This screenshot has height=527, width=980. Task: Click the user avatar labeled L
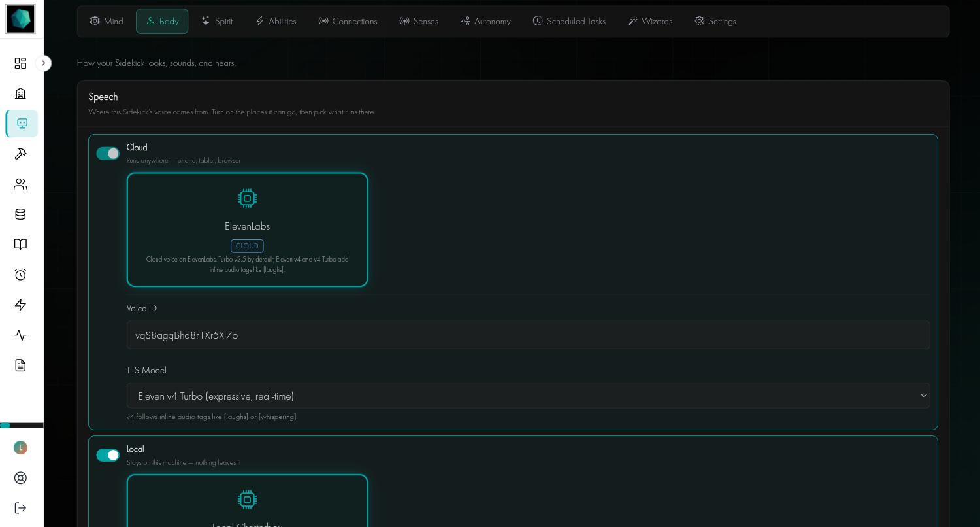click(20, 448)
